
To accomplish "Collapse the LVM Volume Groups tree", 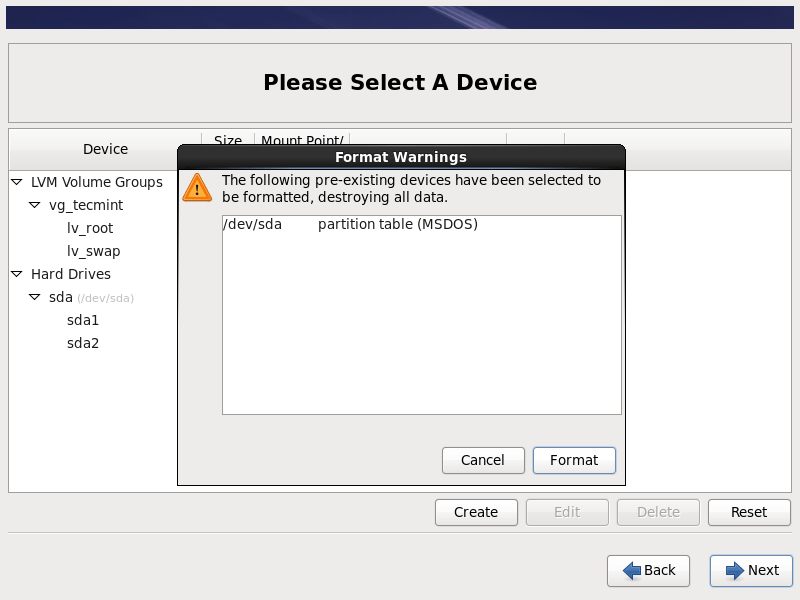I will (17, 182).
